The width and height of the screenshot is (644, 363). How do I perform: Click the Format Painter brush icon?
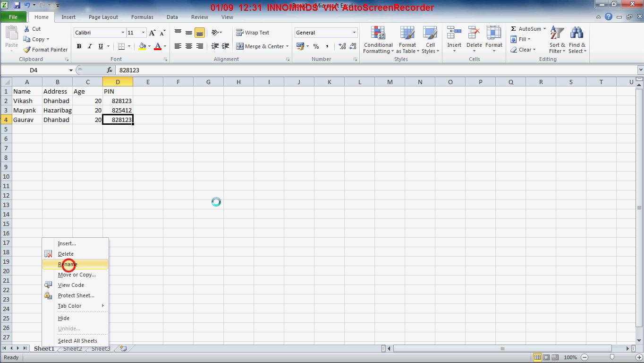point(27,50)
